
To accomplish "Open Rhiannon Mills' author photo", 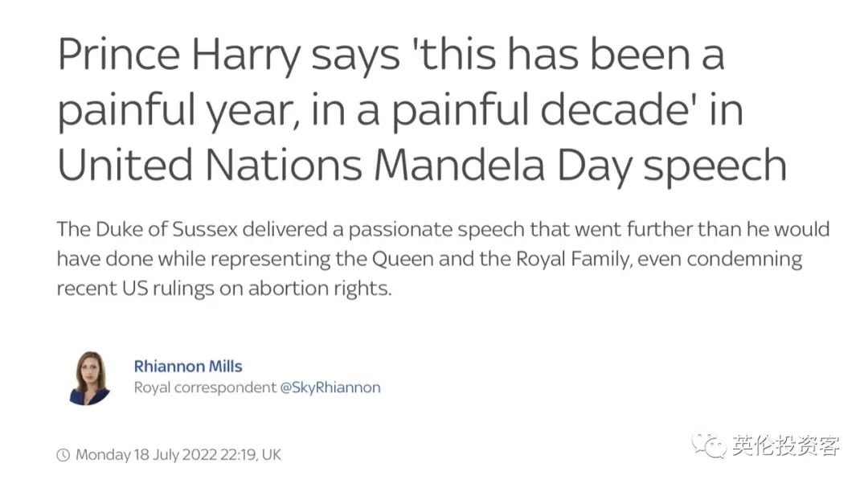I will 90,378.
